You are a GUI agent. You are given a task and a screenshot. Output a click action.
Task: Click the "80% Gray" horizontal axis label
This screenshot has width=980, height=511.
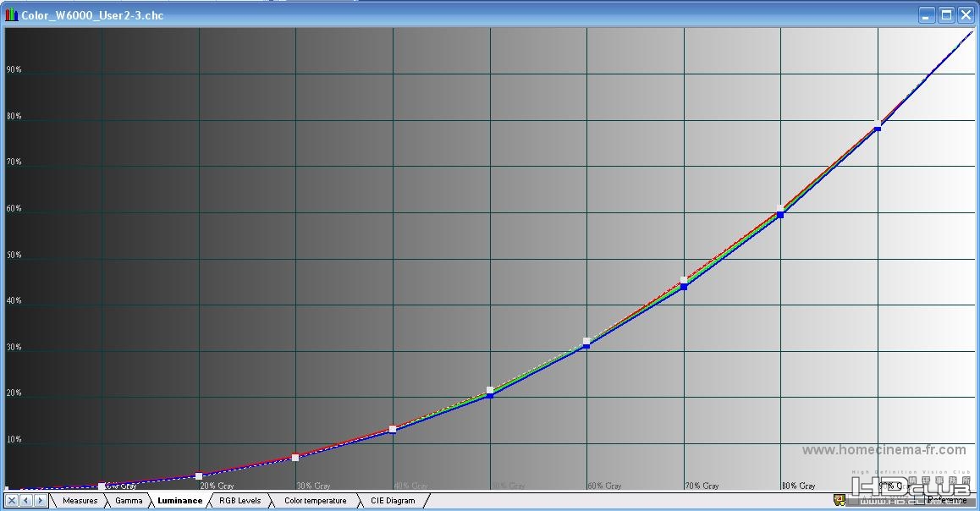click(x=799, y=486)
